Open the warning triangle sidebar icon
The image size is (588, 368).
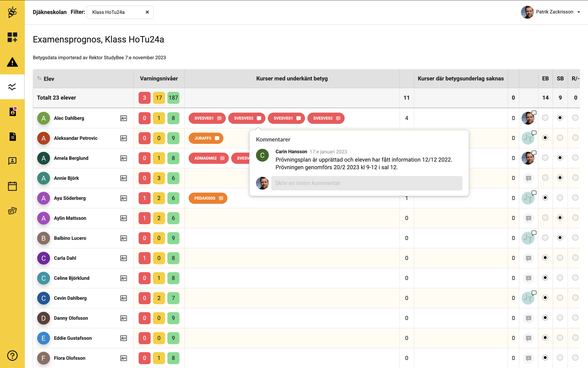[12, 62]
